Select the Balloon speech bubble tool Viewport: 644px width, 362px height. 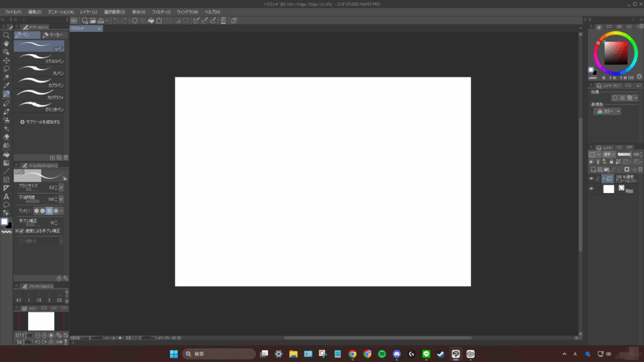[6, 204]
